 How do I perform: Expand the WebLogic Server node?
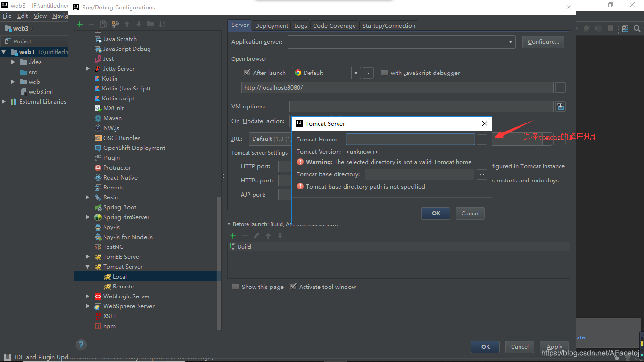[x=87, y=296]
